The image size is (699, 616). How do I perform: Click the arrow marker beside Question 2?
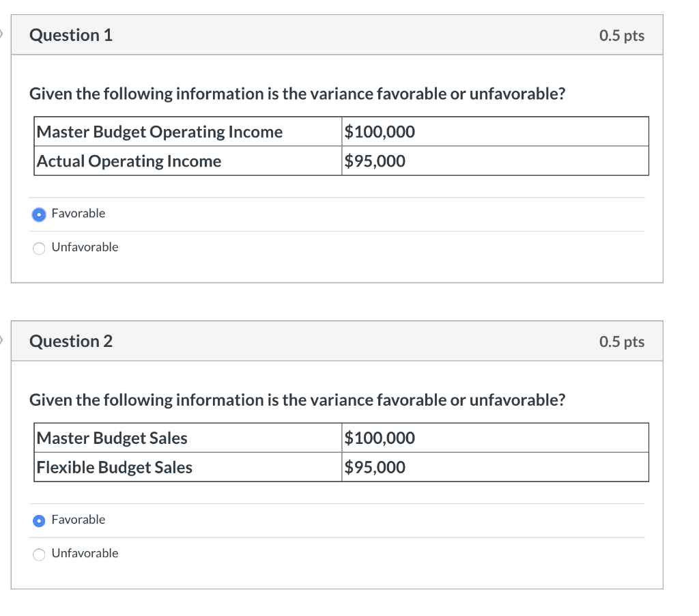click(2, 340)
